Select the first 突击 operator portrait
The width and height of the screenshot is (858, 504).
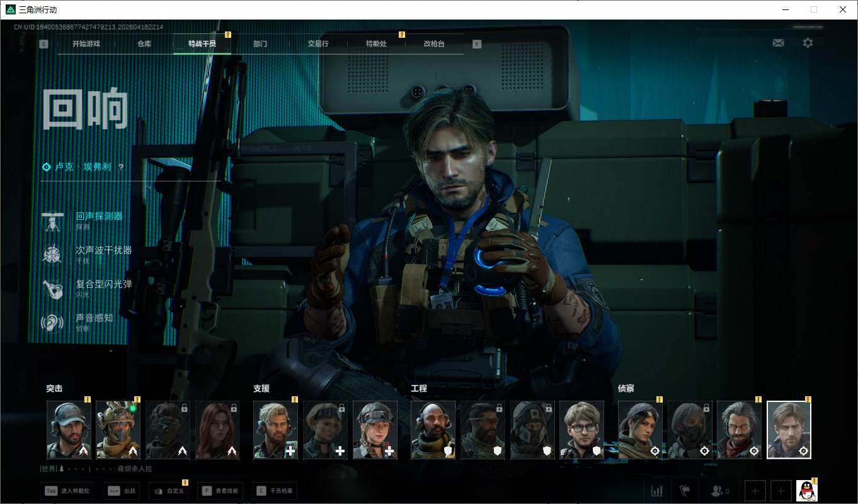pyautogui.click(x=69, y=430)
